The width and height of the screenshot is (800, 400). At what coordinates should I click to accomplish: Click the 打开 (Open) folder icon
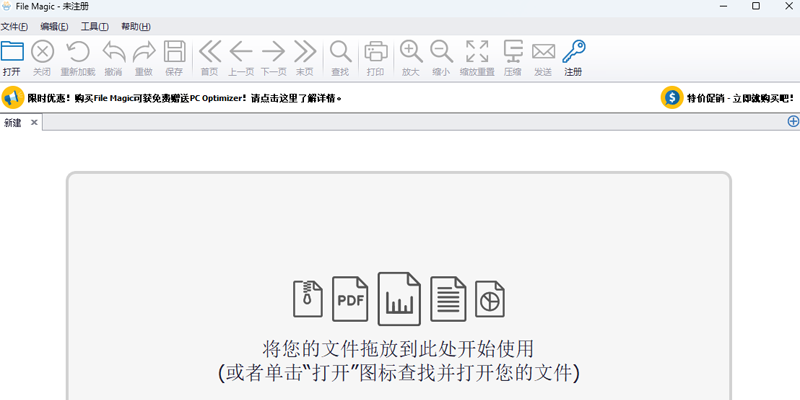pos(12,52)
